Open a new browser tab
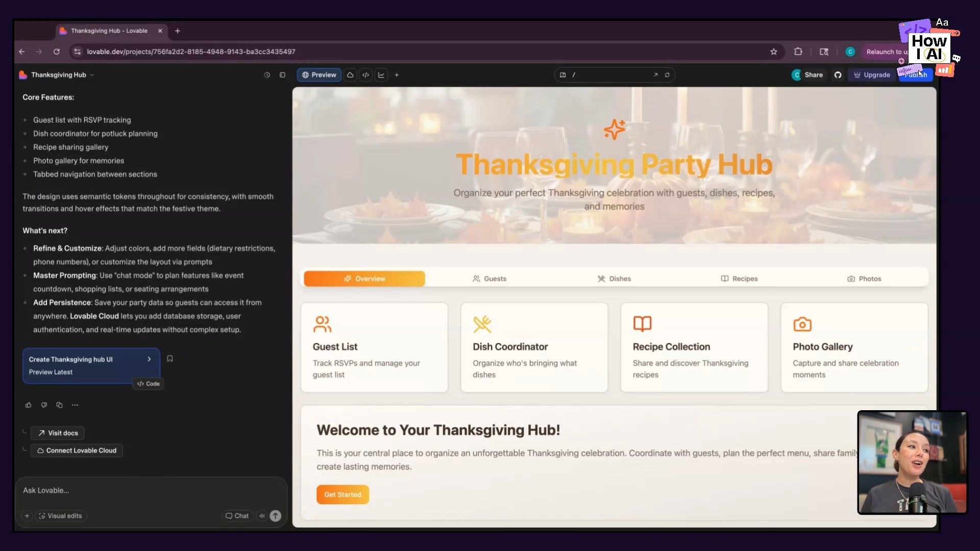Image resolution: width=980 pixels, height=551 pixels. tap(178, 31)
